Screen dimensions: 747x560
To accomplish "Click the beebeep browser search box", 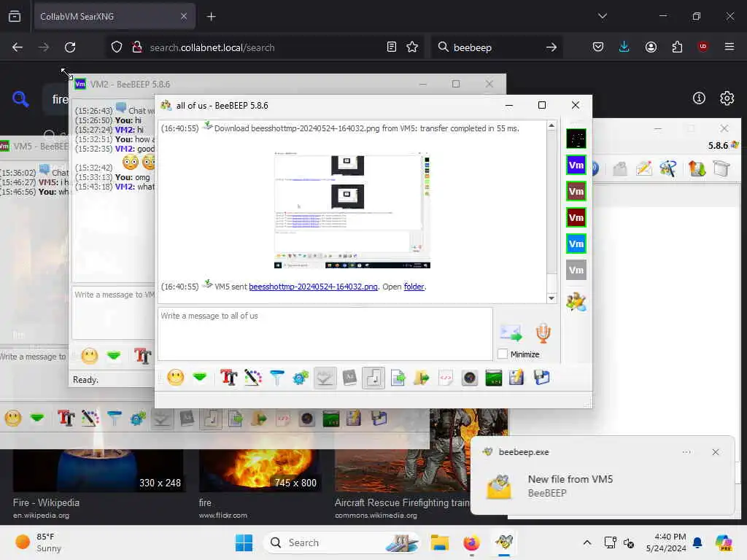I will 496,47.
